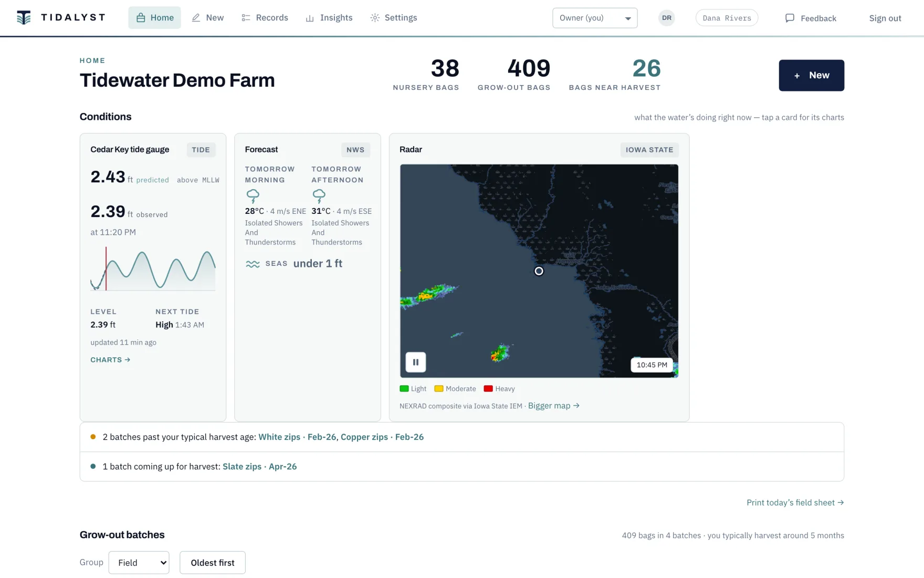924x578 pixels.
Task: Open the Slate zips · Apr-26 batch
Action: pyautogui.click(x=259, y=466)
